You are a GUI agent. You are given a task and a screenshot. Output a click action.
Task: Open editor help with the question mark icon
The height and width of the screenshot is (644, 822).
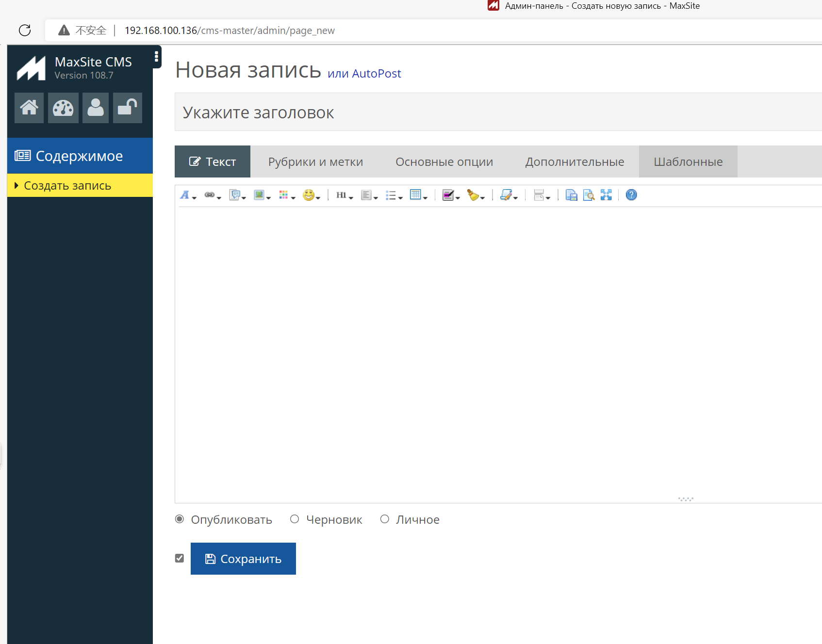[x=630, y=195]
